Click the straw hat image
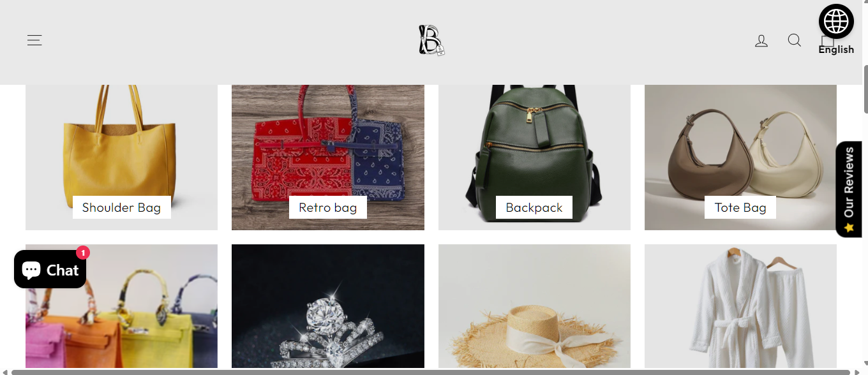This screenshot has height=375, width=868. 534,307
